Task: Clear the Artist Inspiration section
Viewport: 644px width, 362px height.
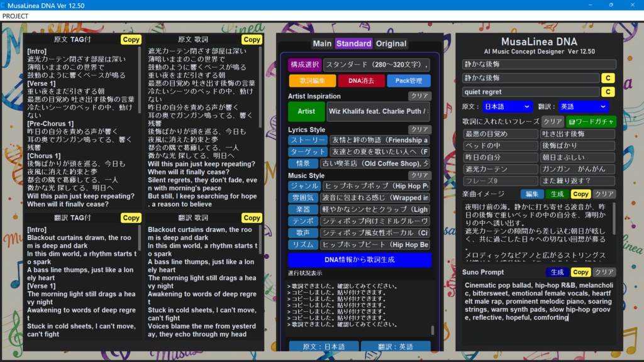Action: point(419,96)
